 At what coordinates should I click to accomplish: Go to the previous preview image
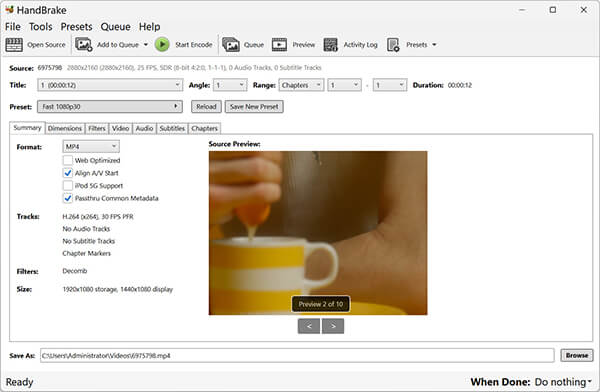(x=309, y=326)
